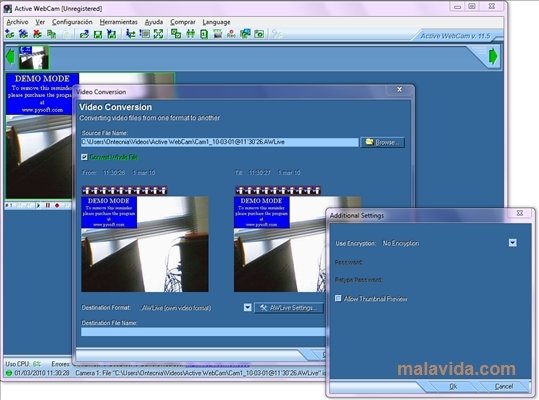Click the left green arrow in camera strip
Screen dimensions: 539x400
coord(11,56)
